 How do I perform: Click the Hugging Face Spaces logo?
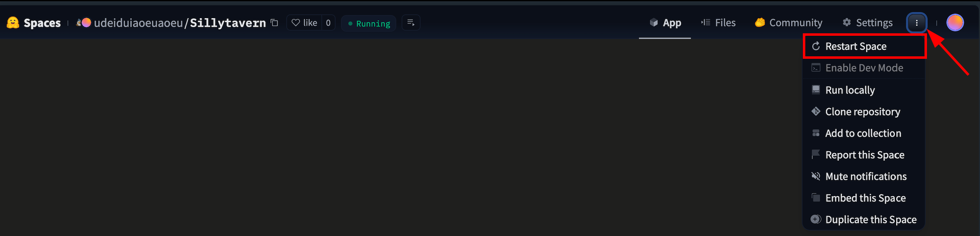coord(13,23)
